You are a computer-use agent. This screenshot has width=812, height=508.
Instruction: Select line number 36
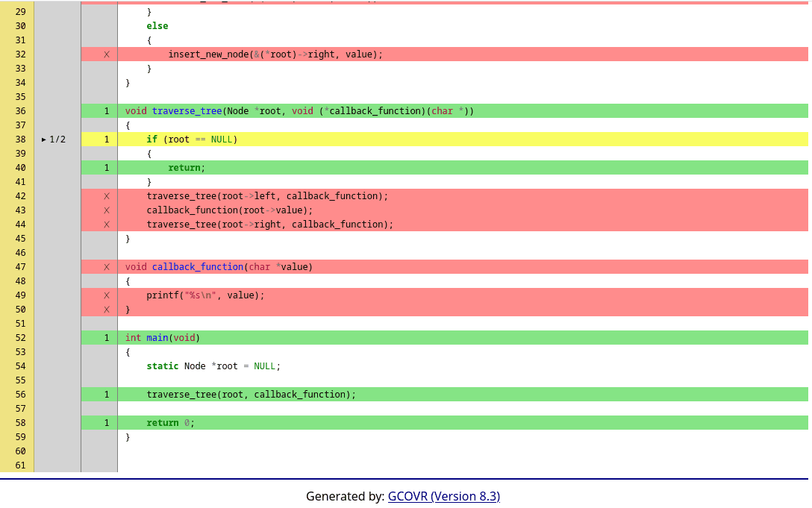(20, 111)
